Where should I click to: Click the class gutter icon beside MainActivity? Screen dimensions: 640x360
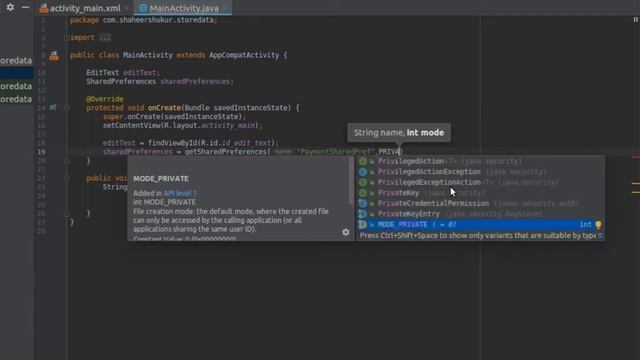click(x=54, y=56)
